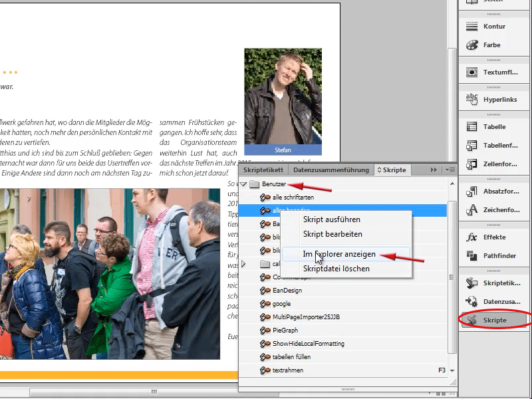Click the group photo of people
Image resolution: width=532 pixels, height=399 pixels.
tap(110, 274)
